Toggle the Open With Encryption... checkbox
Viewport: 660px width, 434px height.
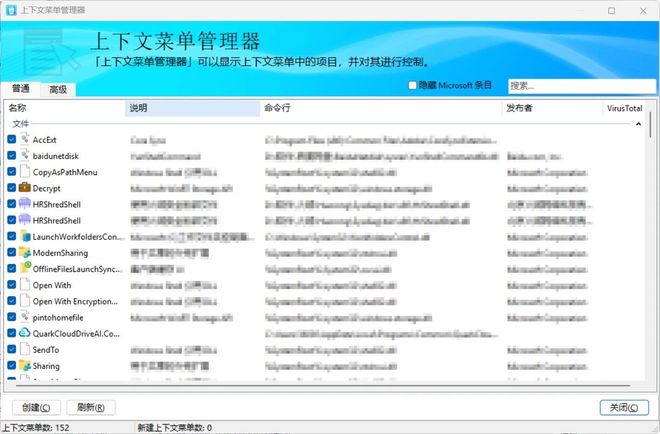pos(12,301)
